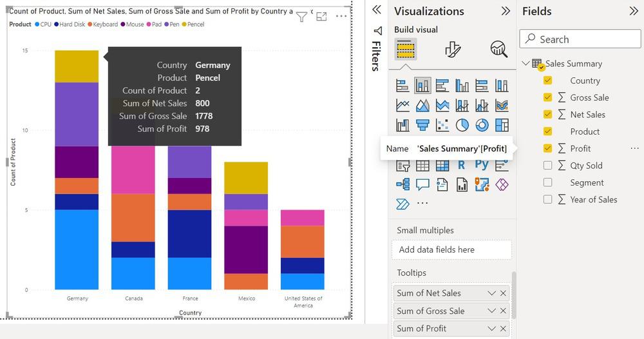
Task: Insert a Scatter chart visual
Action: point(442,125)
